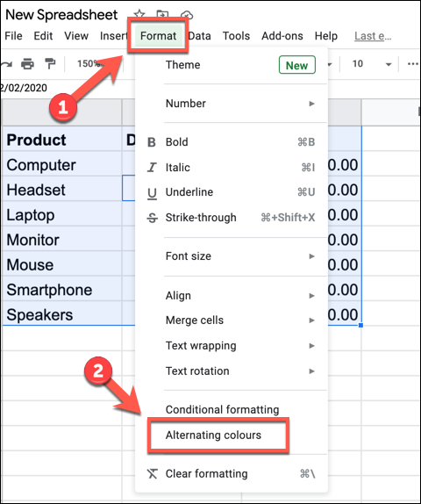Click the cloud save status icon
The width and height of the screenshot is (421, 504).
click(187, 14)
